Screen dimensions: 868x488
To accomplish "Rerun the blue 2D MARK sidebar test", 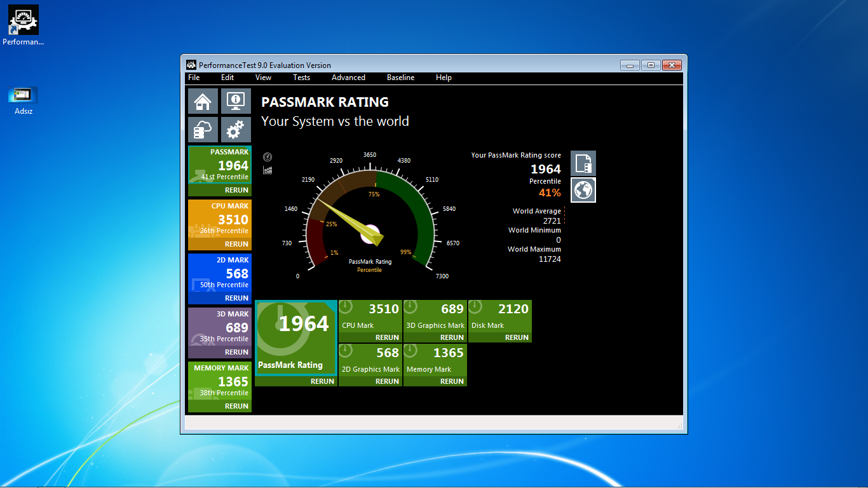I will coord(236,298).
